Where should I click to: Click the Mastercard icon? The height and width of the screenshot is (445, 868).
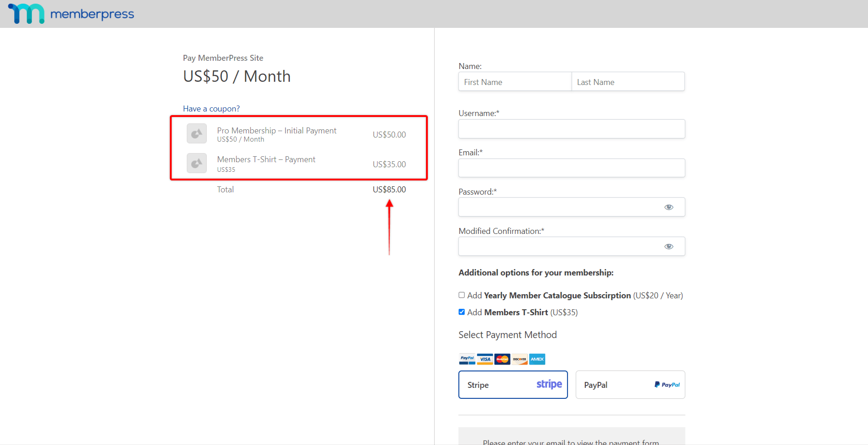pos(502,359)
